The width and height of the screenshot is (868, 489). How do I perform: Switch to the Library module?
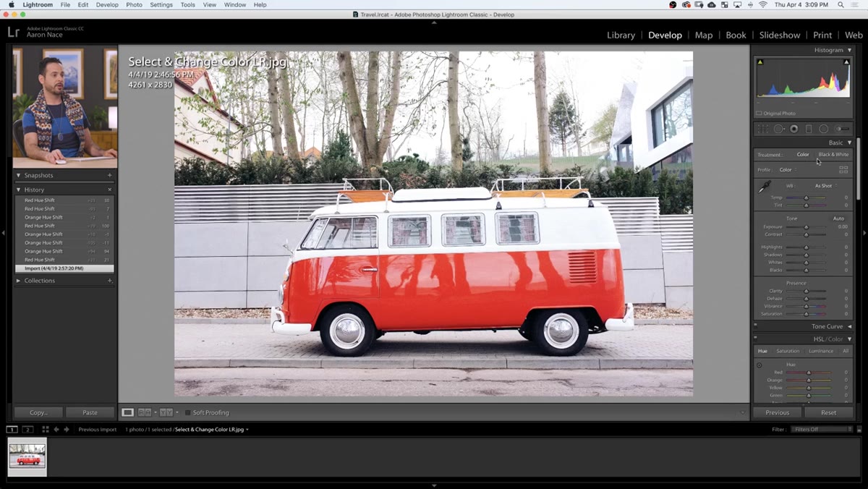(x=621, y=35)
